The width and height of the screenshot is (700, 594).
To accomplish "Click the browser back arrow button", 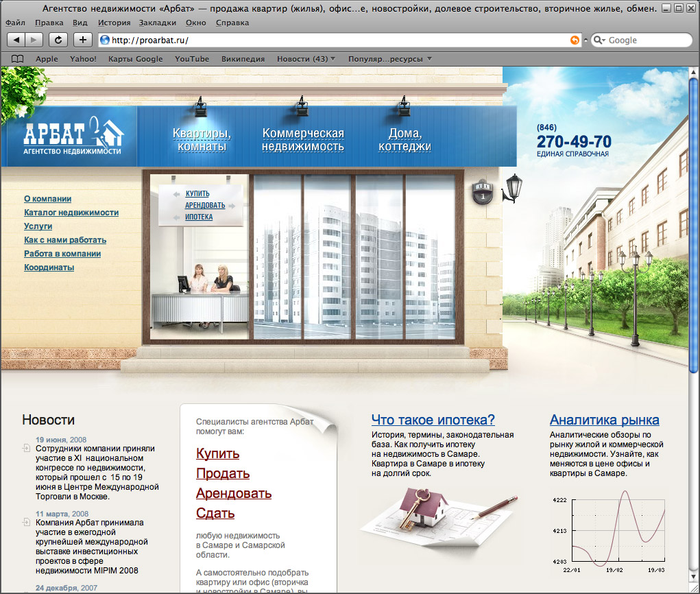I will click(x=16, y=40).
